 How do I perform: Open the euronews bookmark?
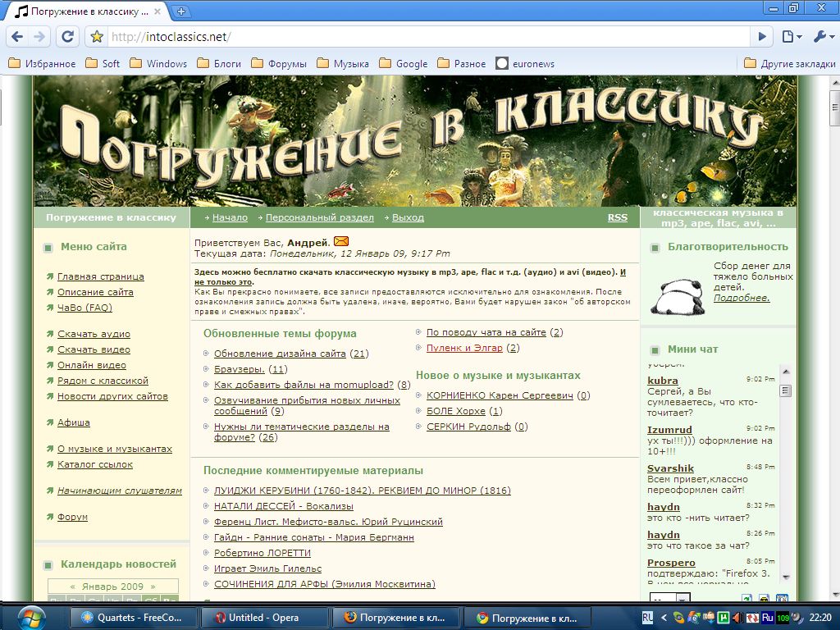(x=525, y=64)
